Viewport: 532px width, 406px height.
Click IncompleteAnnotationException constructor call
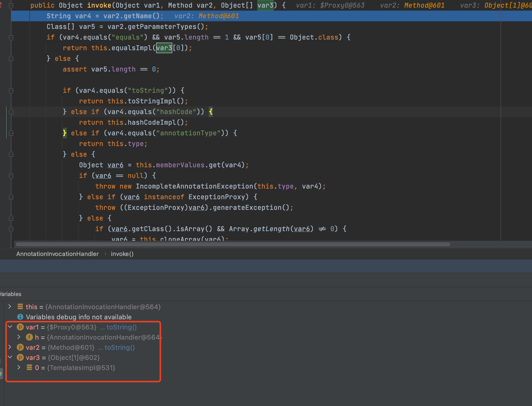195,186
